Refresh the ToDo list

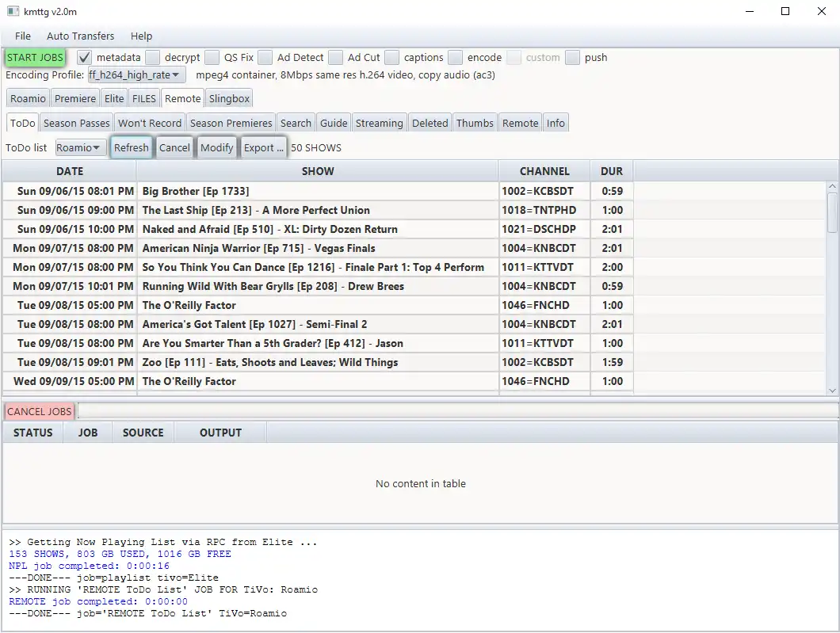pyautogui.click(x=131, y=148)
